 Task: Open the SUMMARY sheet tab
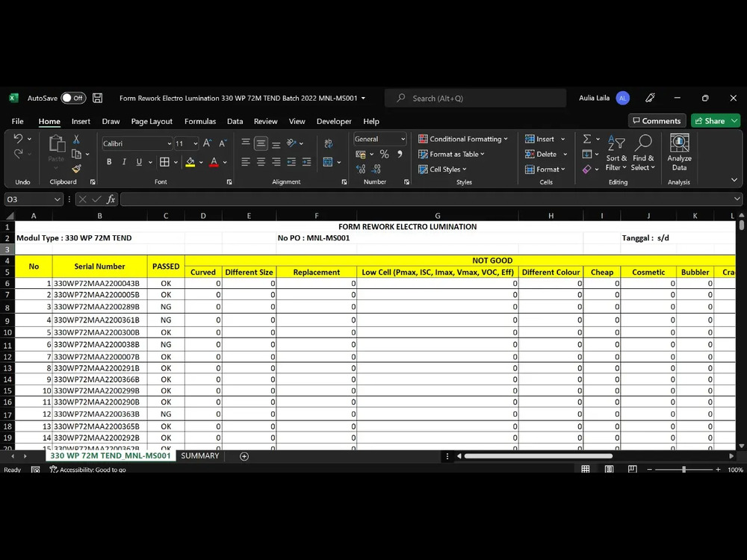pyautogui.click(x=199, y=455)
